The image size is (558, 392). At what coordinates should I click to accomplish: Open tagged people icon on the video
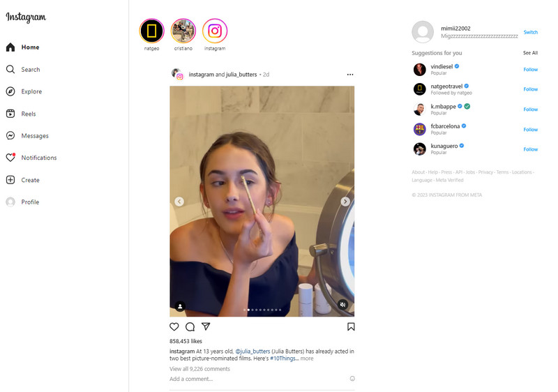pos(180,306)
